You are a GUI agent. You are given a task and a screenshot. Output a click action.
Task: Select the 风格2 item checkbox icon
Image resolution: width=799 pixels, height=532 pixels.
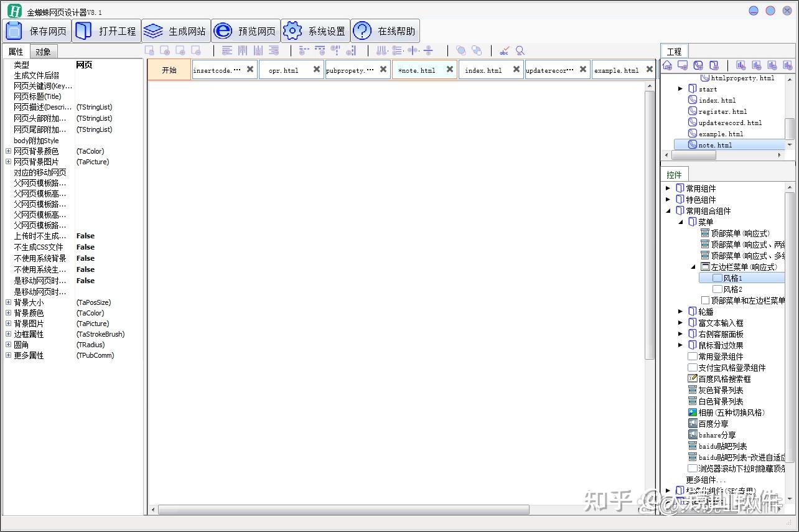[717, 289]
